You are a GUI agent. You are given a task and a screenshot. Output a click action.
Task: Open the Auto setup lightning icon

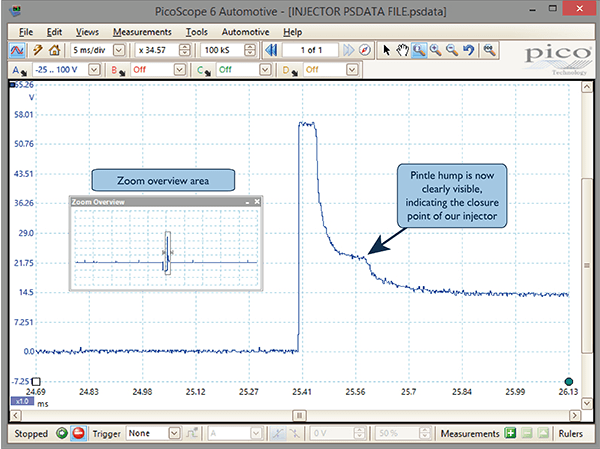click(38, 50)
